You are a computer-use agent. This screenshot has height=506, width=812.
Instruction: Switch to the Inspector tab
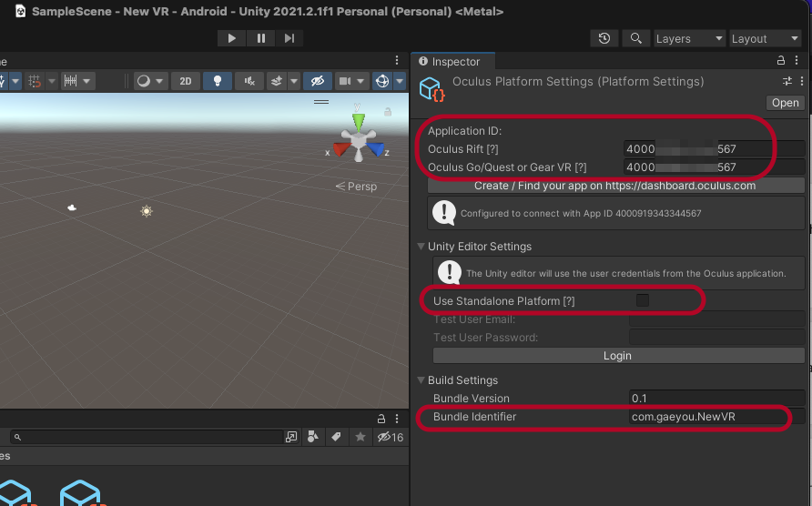[453, 62]
